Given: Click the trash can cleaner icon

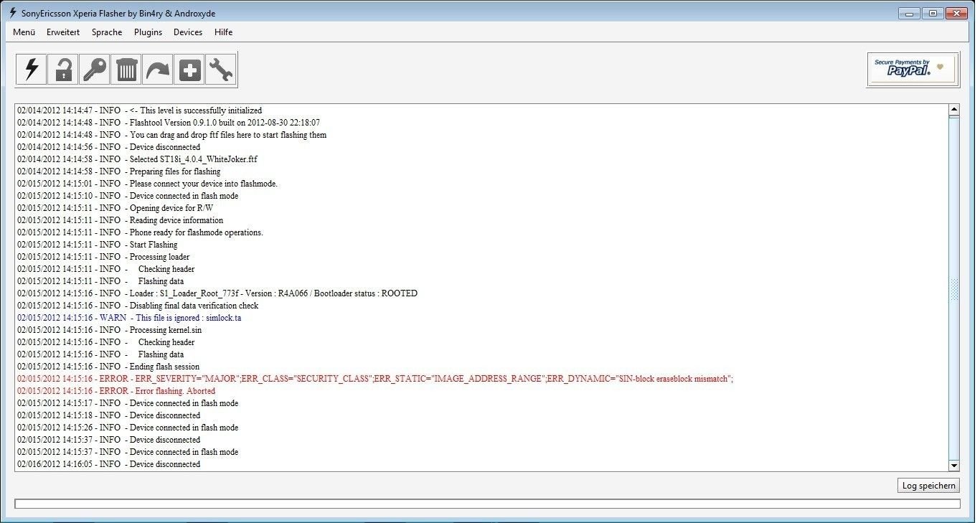Looking at the screenshot, I should pos(126,70).
